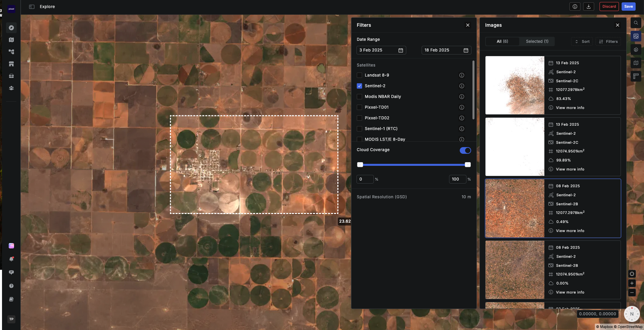Show info for Modis NBAR Daily satellite

coord(462,97)
